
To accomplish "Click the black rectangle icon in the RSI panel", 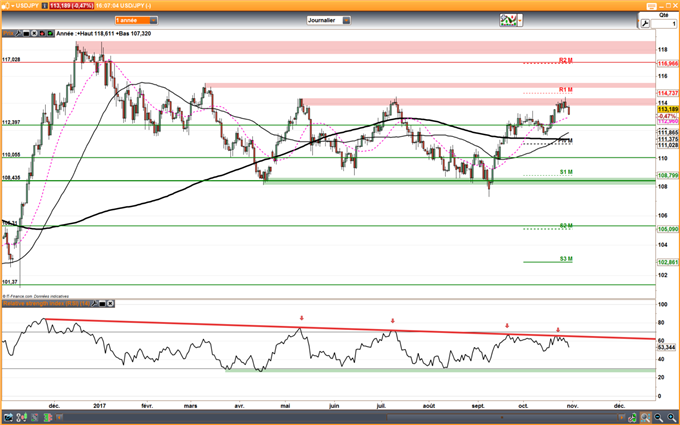I will tap(102, 304).
